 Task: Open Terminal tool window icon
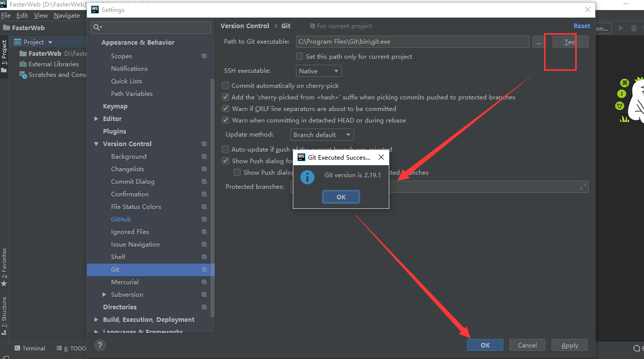click(17, 348)
